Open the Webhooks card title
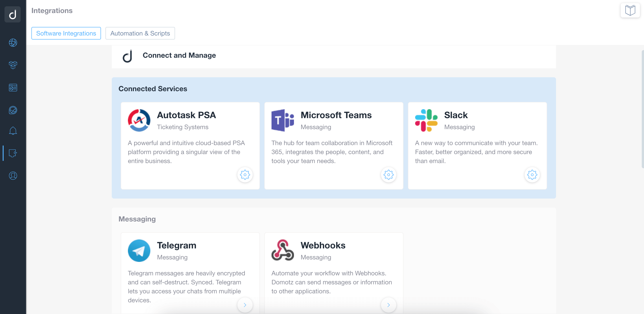The width and height of the screenshot is (644, 314). pyautogui.click(x=323, y=245)
